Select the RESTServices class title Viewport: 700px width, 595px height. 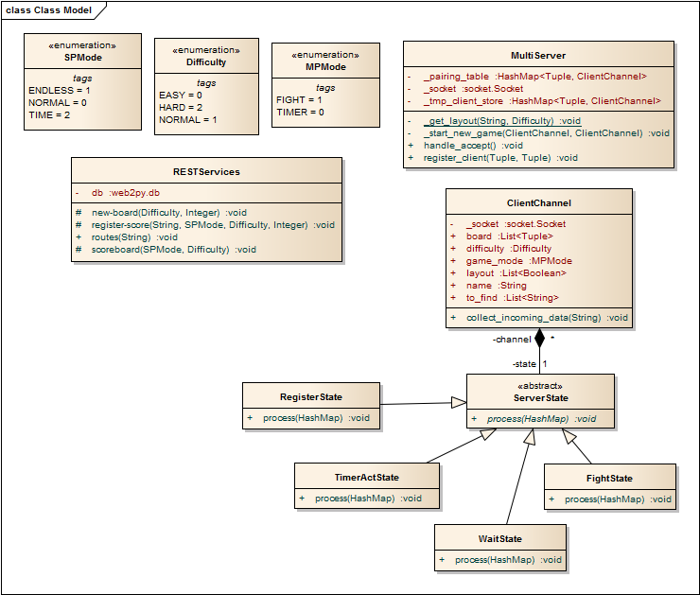click(x=206, y=172)
